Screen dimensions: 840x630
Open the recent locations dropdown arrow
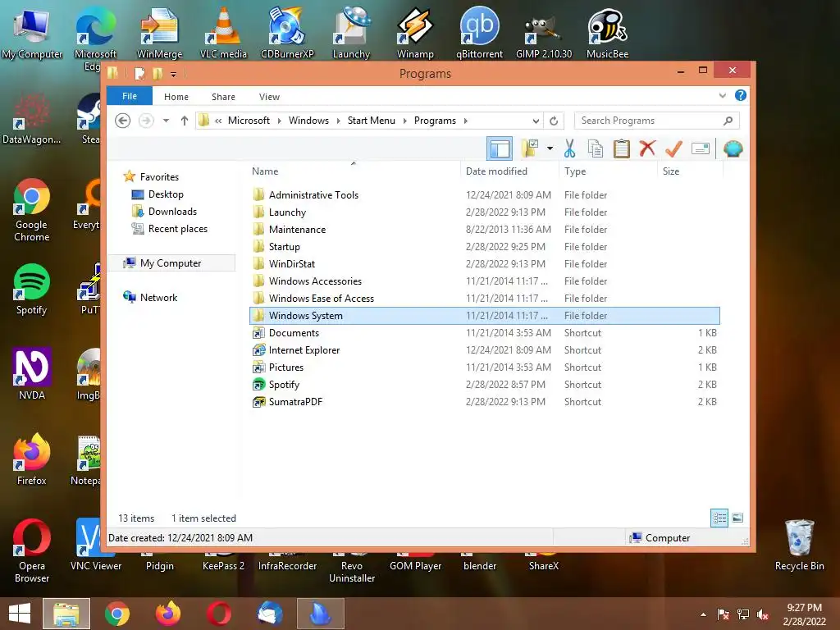tap(166, 121)
